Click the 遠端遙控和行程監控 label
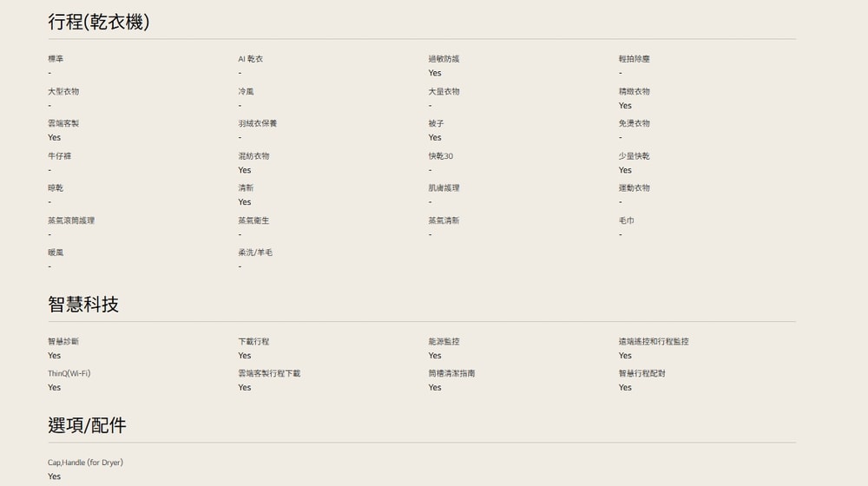This screenshot has width=868, height=486. [654, 342]
